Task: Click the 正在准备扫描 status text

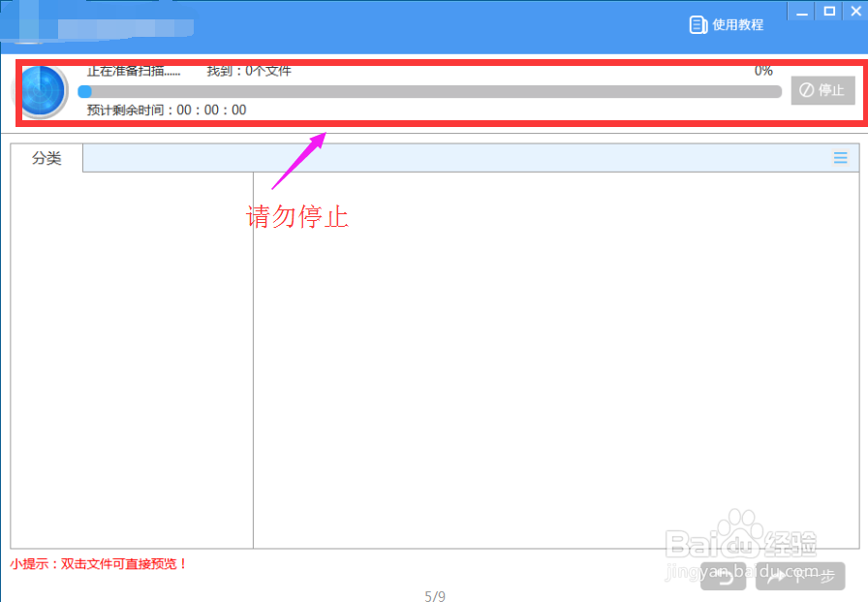Action: tap(134, 71)
